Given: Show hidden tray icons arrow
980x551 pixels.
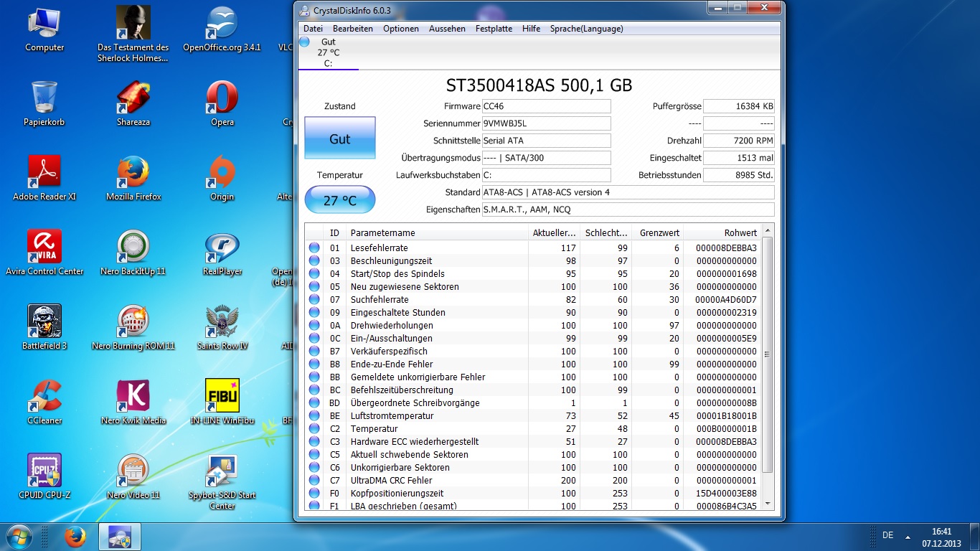Looking at the screenshot, I should [908, 537].
